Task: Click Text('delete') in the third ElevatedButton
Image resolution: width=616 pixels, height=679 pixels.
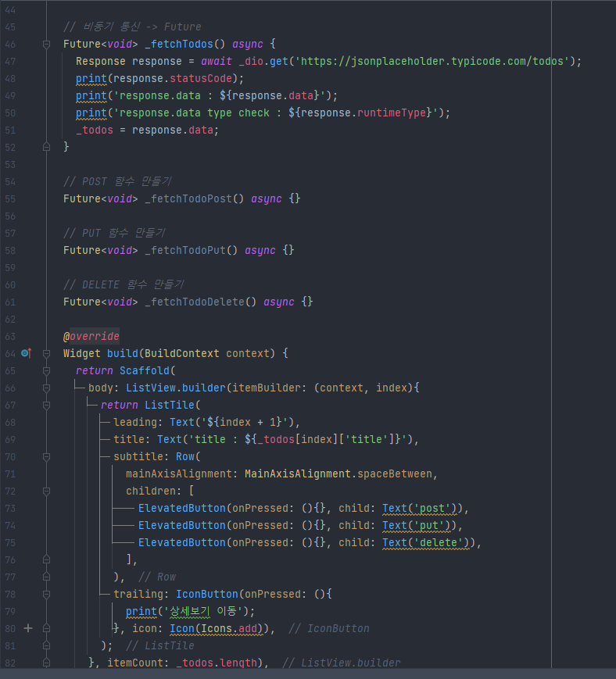Action: coord(426,542)
